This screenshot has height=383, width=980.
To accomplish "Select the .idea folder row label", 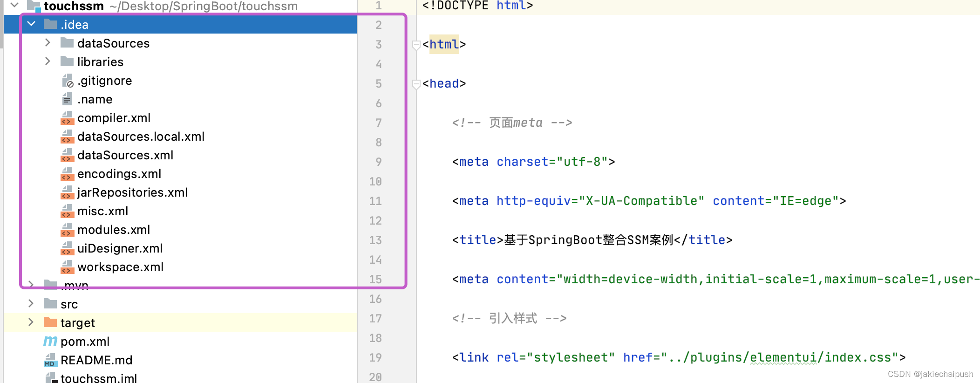I will (x=75, y=24).
